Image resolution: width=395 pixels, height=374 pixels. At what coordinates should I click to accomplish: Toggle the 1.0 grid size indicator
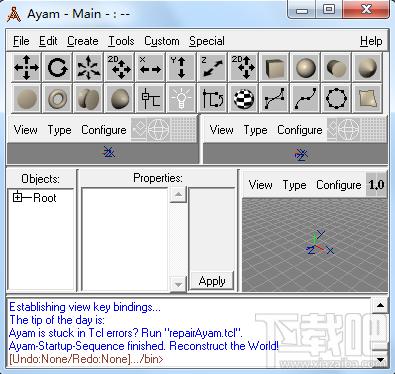tap(376, 185)
